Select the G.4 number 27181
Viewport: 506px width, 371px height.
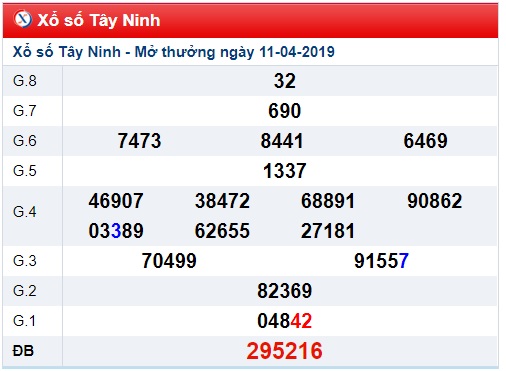coord(328,231)
